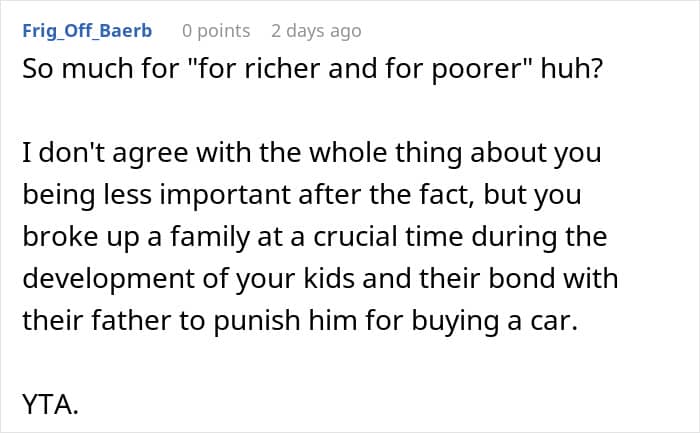This screenshot has width=700, height=433.
Task: Click the "YTA." verdict text
Action: [50, 405]
